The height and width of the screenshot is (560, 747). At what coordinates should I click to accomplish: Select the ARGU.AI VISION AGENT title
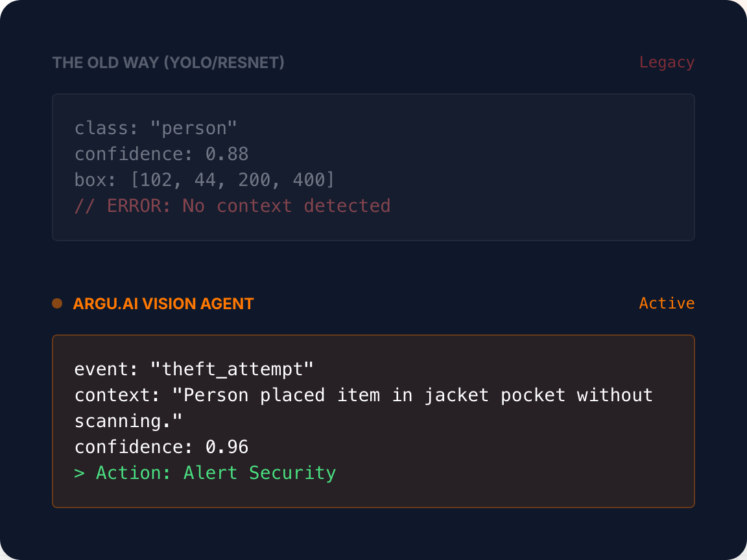point(163,304)
